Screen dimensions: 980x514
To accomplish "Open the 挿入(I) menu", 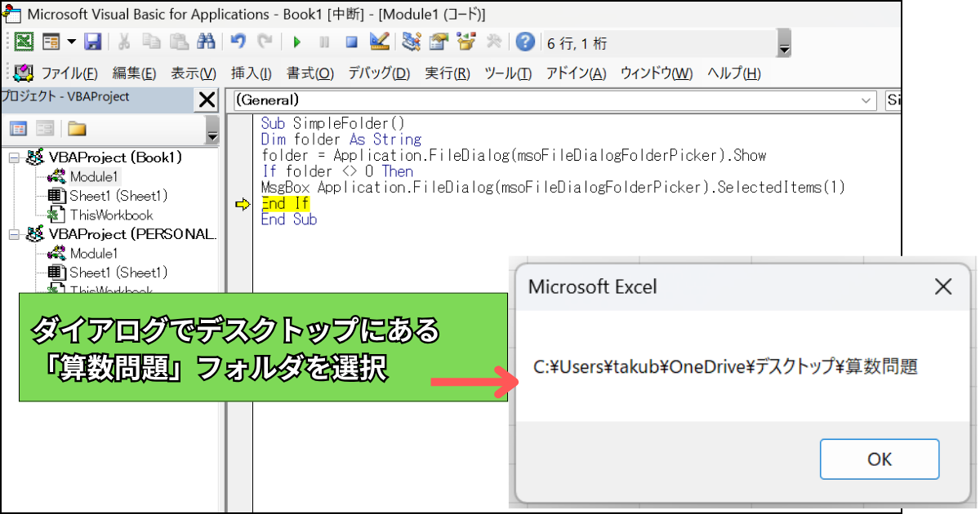I will (251, 73).
